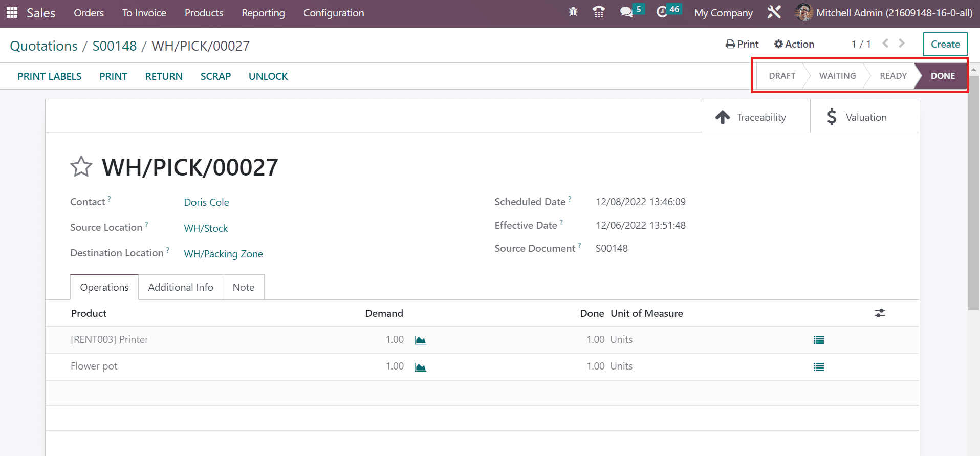Image resolution: width=980 pixels, height=456 pixels.
Task: Open the Reporting menu
Action: 263,13
